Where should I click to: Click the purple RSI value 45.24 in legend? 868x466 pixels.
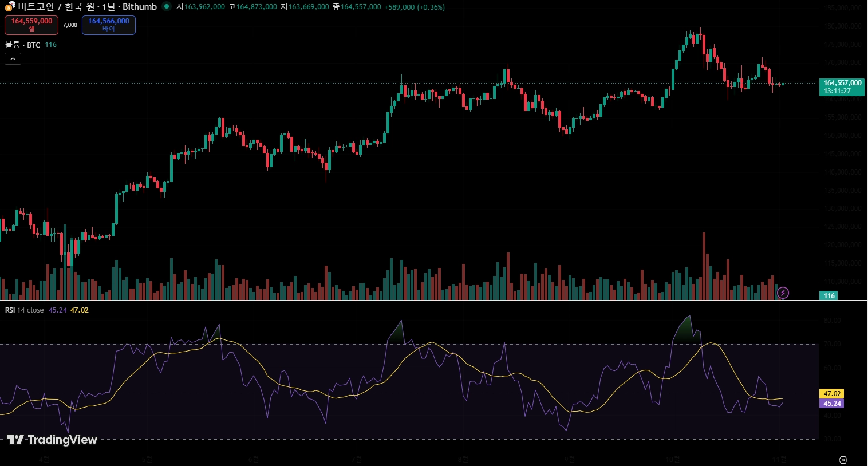point(58,310)
